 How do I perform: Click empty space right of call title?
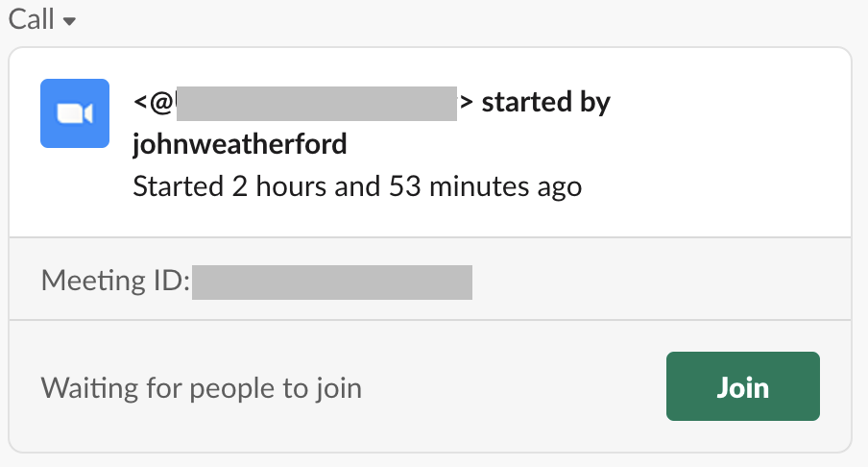(x=730, y=102)
